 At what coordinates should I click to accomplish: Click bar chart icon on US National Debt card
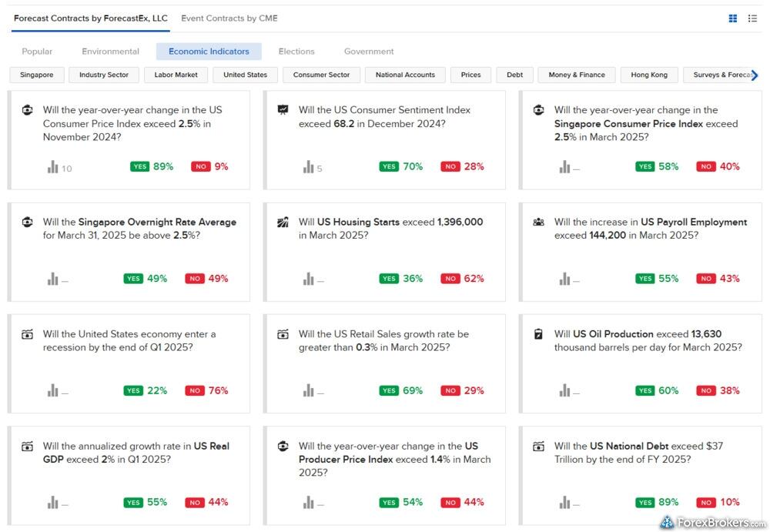click(564, 503)
